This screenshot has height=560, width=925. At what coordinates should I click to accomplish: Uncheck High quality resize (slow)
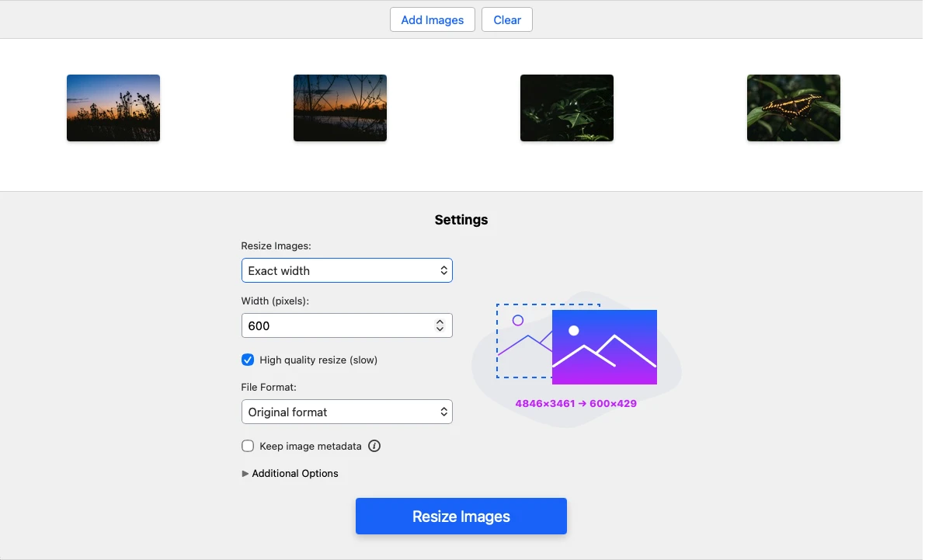248,360
